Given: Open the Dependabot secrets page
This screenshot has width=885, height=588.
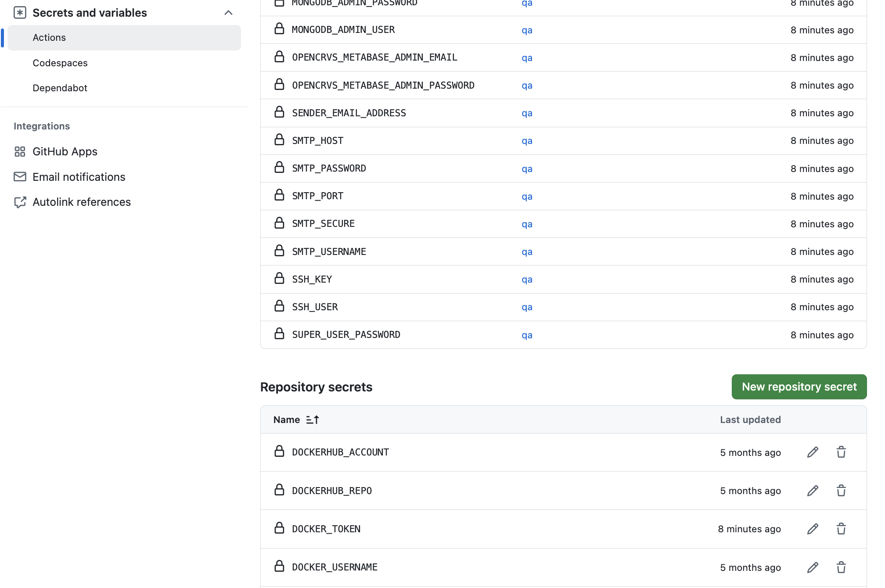Looking at the screenshot, I should point(60,88).
